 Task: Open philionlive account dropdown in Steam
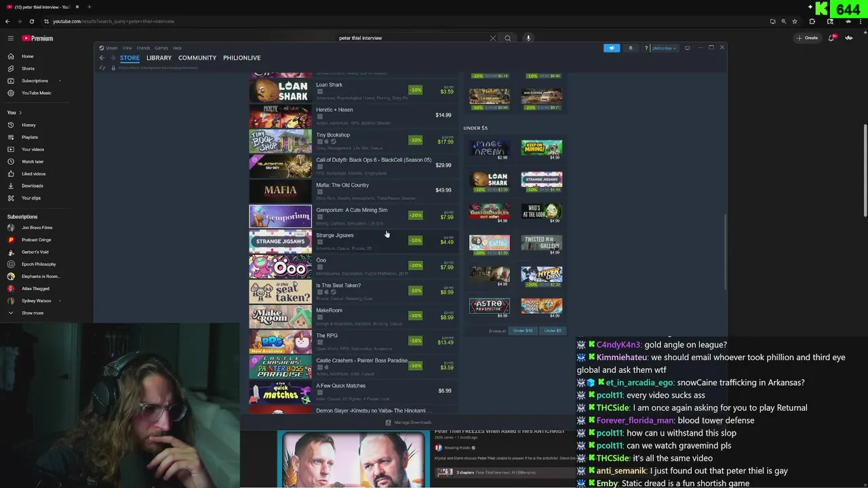(663, 48)
